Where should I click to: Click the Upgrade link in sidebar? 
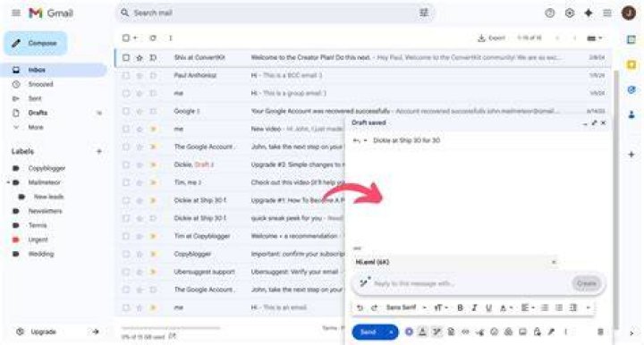pyautogui.click(x=43, y=332)
